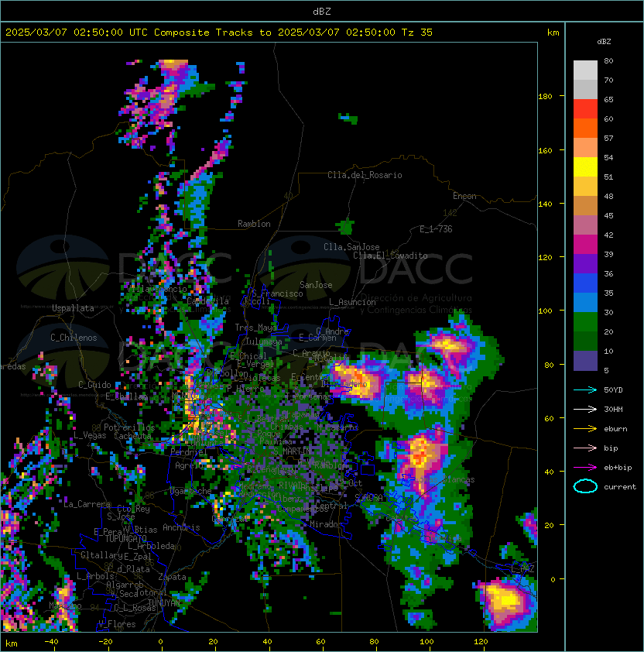
Task: Click the Zapata place label
Action: (172, 577)
